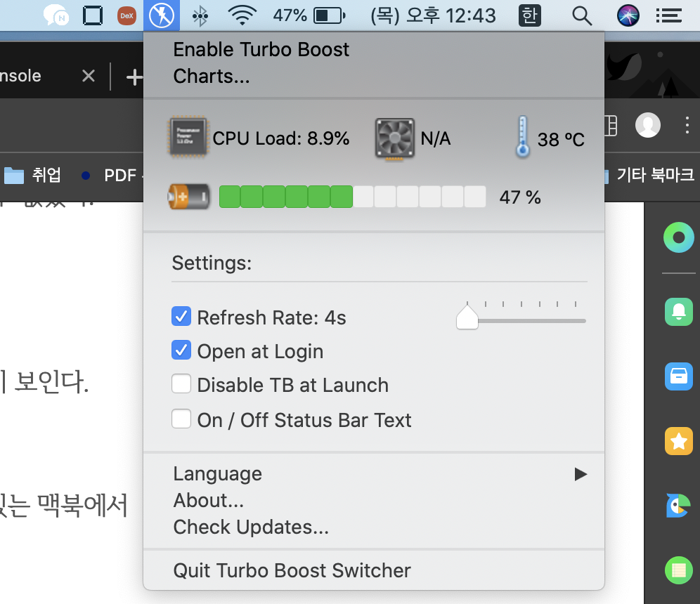Viewport: 700px width, 604px height.
Task: Open About... menu item
Action: pyautogui.click(x=374, y=501)
